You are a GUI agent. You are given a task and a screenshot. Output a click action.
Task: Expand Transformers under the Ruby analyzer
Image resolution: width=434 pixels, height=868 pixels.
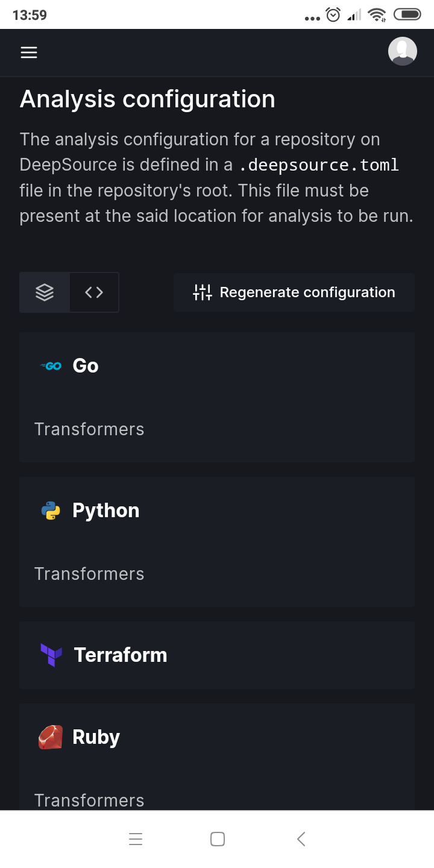point(89,800)
